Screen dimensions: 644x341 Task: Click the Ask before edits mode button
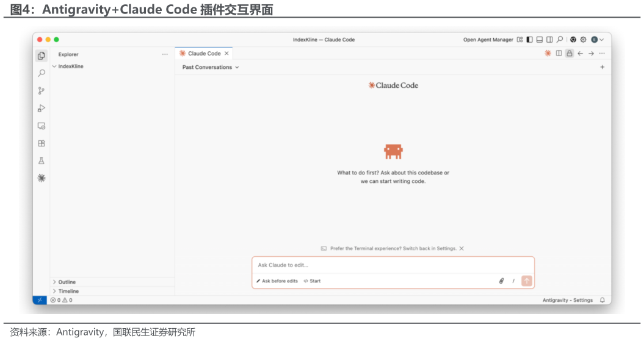tap(277, 281)
